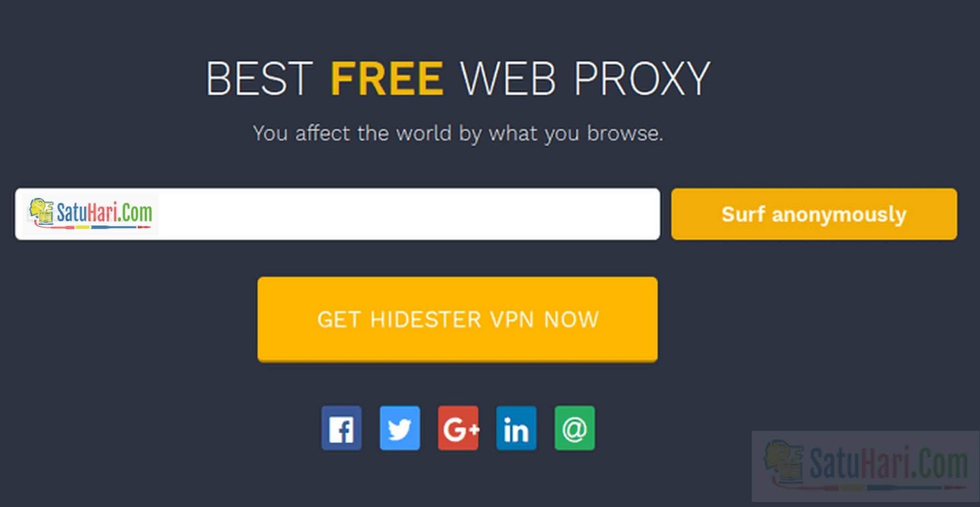Click the word PROXY in the heading
Screen dimensions: 980x507
tap(642, 78)
